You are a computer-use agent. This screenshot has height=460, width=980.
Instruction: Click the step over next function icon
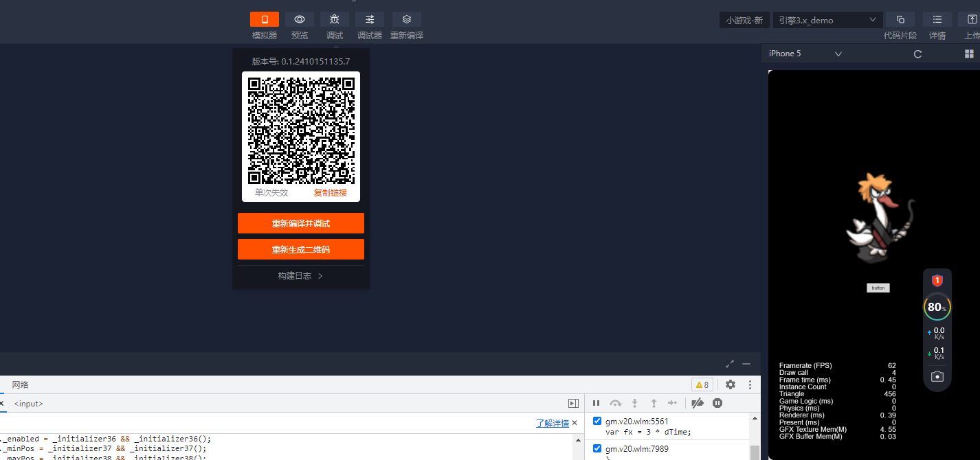[616, 403]
